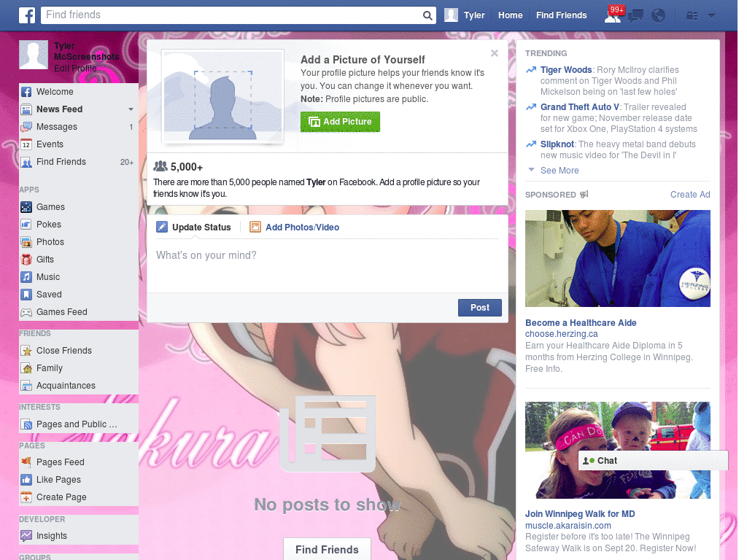Image resolution: width=747 pixels, height=560 pixels.
Task: Open the Chat bar
Action: pyautogui.click(x=653, y=461)
